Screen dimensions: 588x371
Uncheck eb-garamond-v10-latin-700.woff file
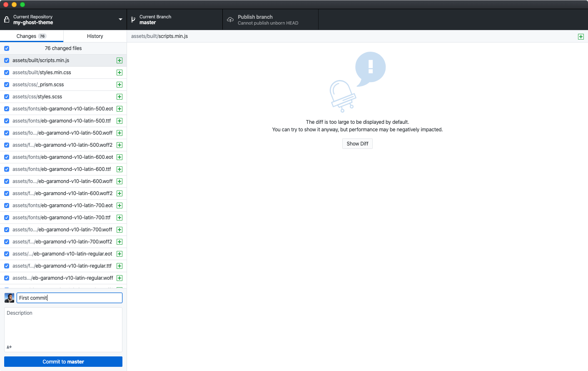tap(7, 230)
